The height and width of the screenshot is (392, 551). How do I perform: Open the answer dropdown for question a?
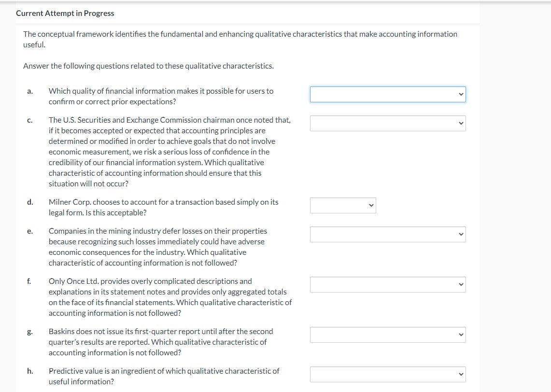pos(386,94)
